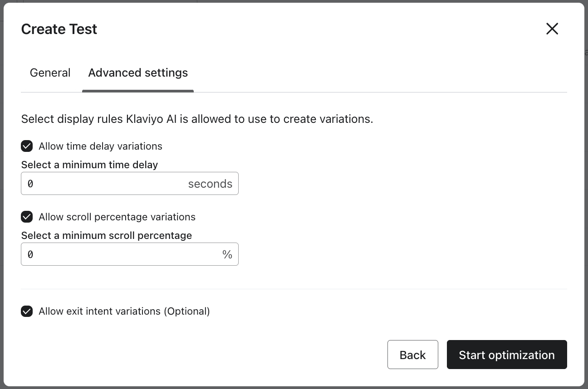
Task: Select the Advanced settings tab
Action: point(138,73)
